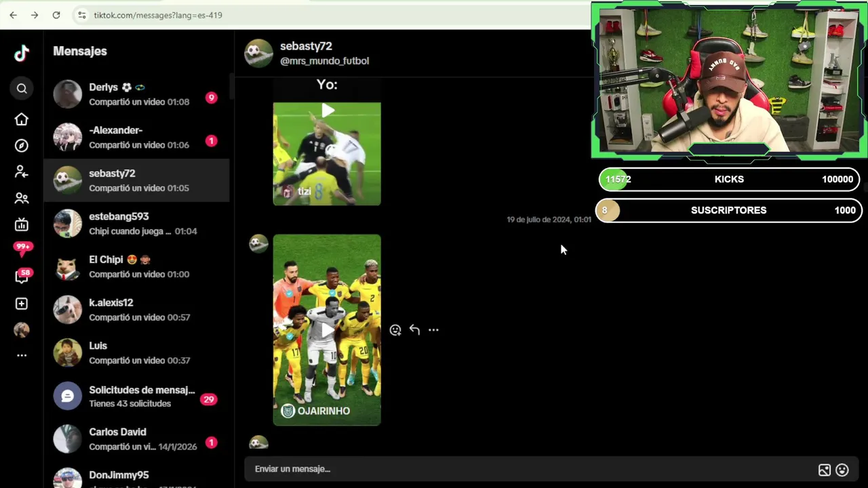Click the 9 unread badge on Derlys
The height and width of the screenshot is (488, 868).
211,98
